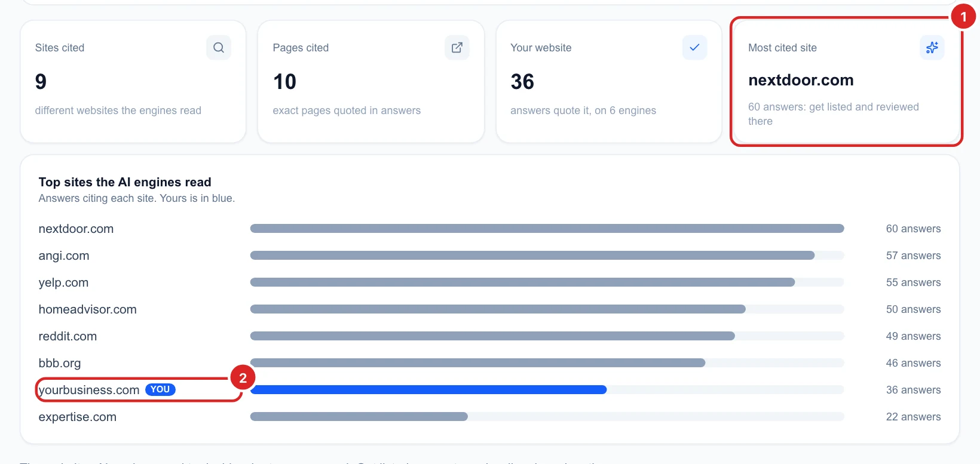
Task: Select bbb.org in the top sites list
Action: pyautogui.click(x=60, y=363)
